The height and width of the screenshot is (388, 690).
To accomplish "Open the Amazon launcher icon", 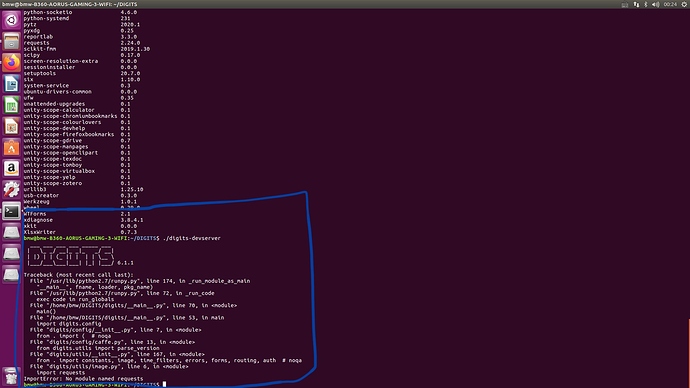I will [11, 168].
